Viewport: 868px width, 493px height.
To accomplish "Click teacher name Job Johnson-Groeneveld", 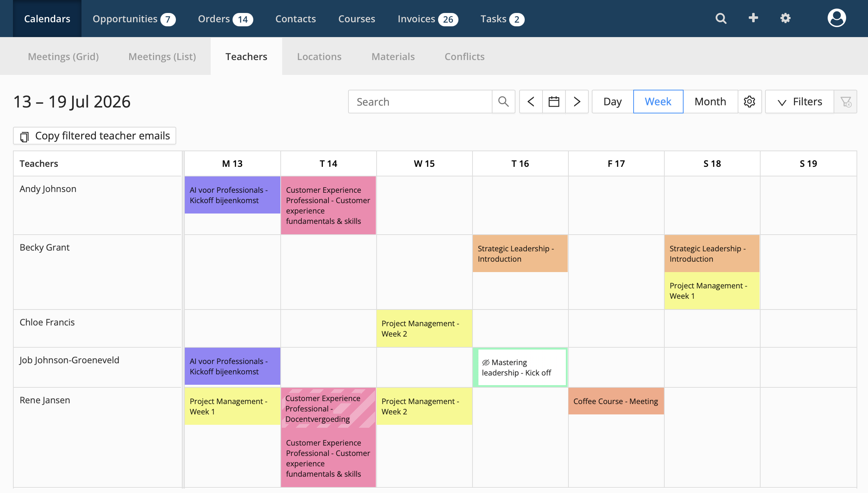I will tap(69, 360).
